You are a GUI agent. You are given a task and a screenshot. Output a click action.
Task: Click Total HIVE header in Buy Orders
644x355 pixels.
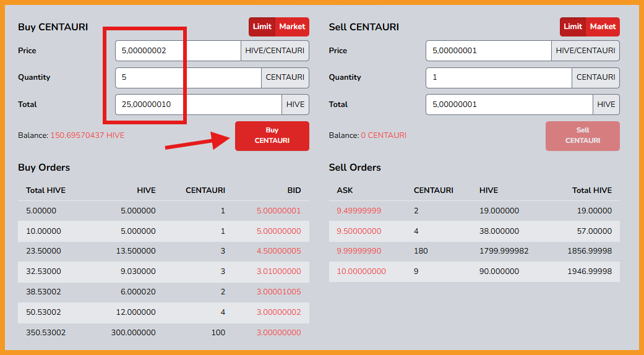(46, 190)
